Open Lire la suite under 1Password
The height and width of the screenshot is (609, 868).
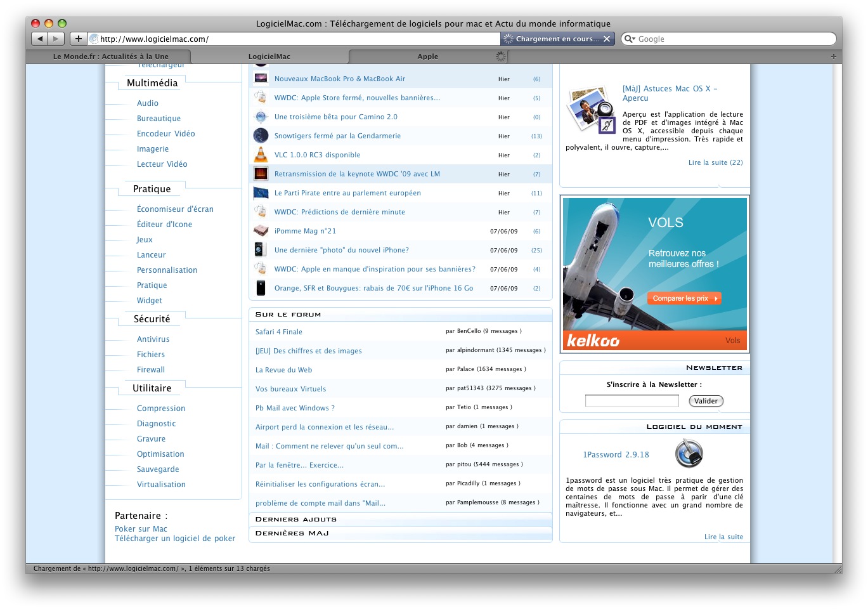tap(723, 537)
